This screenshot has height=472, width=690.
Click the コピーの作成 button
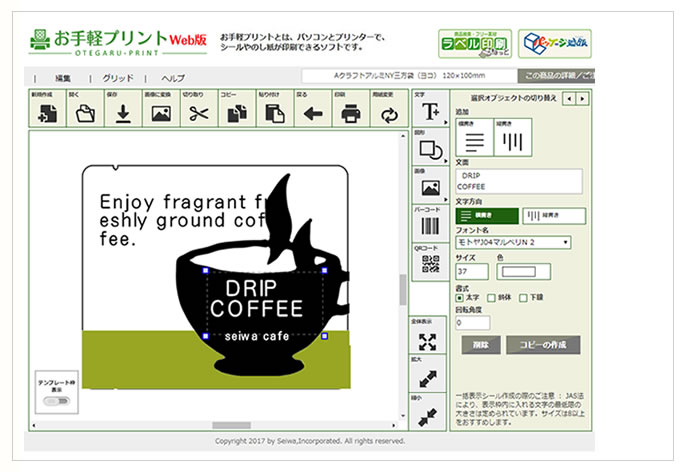[543, 345]
